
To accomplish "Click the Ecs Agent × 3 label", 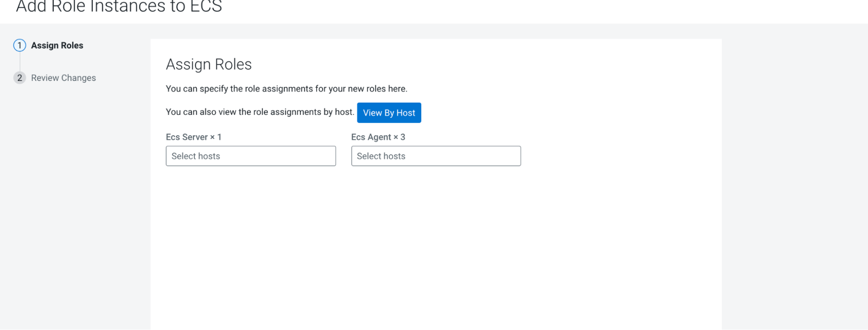I will (x=378, y=137).
